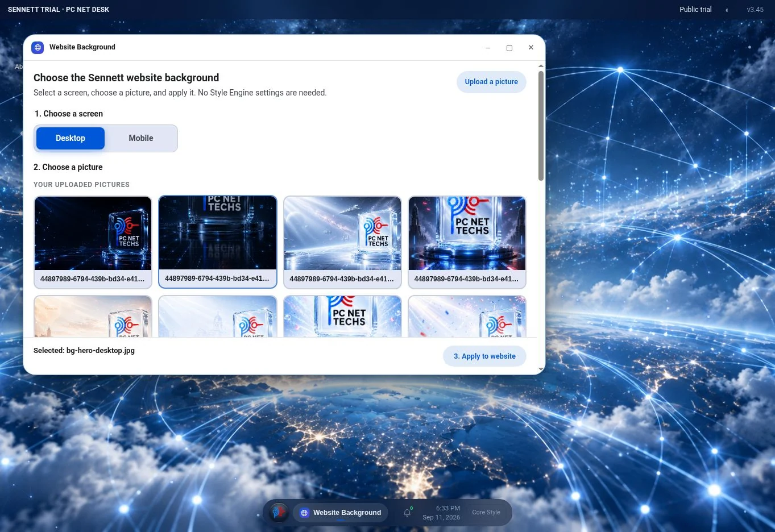The height and width of the screenshot is (532, 775).
Task: Open Core Style from the dock
Action: pyautogui.click(x=486, y=513)
